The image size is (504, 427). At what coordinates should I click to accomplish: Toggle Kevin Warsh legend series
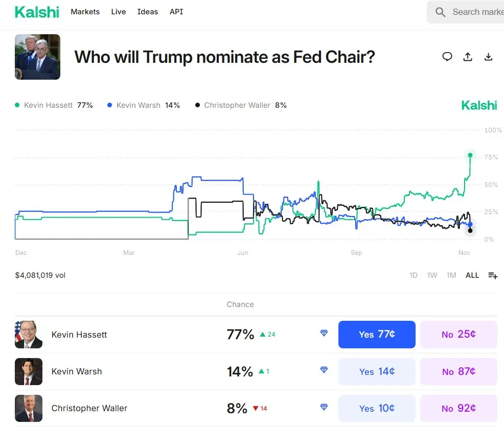click(143, 105)
